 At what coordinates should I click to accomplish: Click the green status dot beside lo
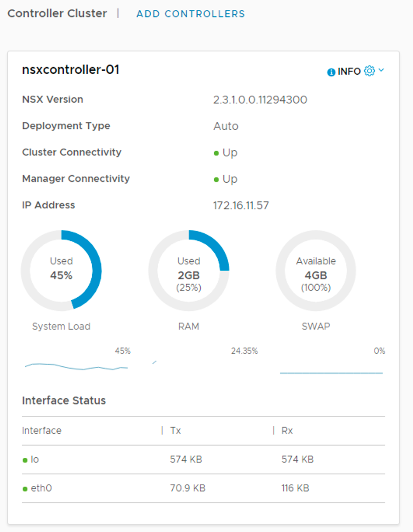[25, 460]
